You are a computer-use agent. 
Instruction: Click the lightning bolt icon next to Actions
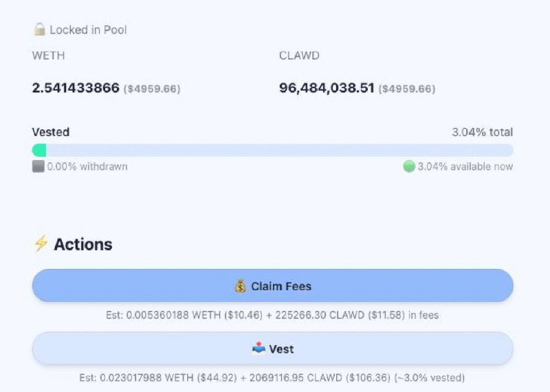pos(41,244)
